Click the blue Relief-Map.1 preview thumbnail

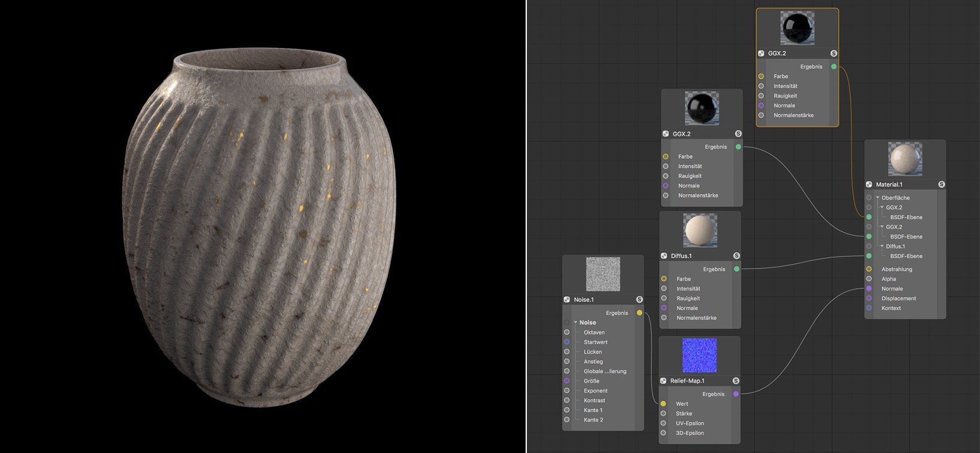click(699, 355)
